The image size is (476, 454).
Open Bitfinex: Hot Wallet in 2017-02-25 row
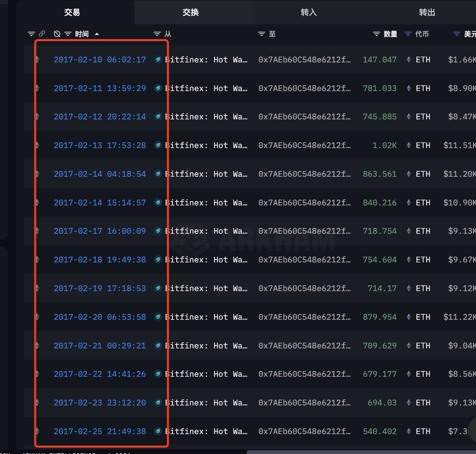coord(206,431)
